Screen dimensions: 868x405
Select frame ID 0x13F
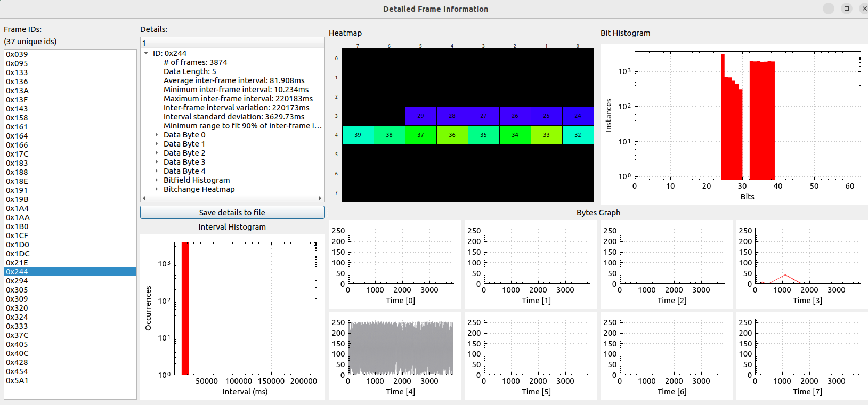tap(70, 100)
